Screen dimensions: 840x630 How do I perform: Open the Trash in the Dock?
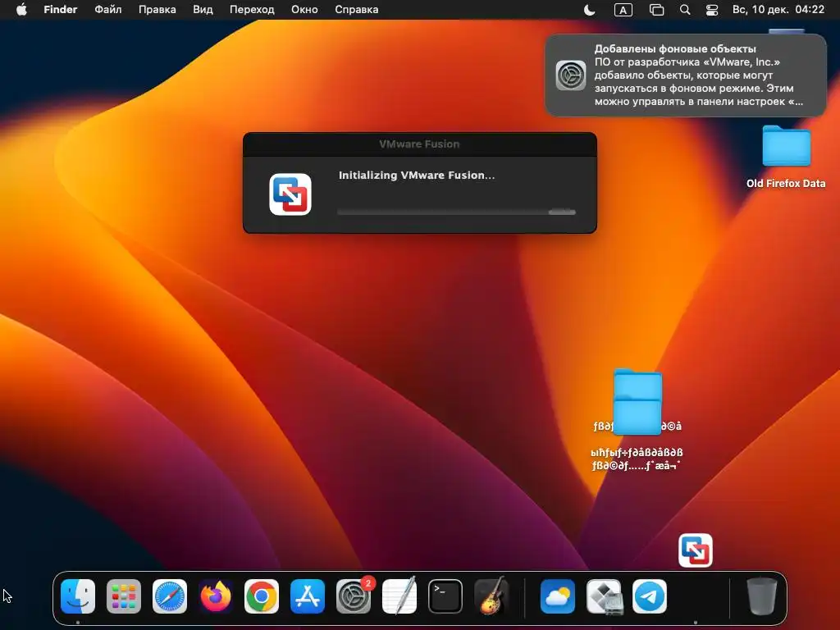(x=762, y=596)
